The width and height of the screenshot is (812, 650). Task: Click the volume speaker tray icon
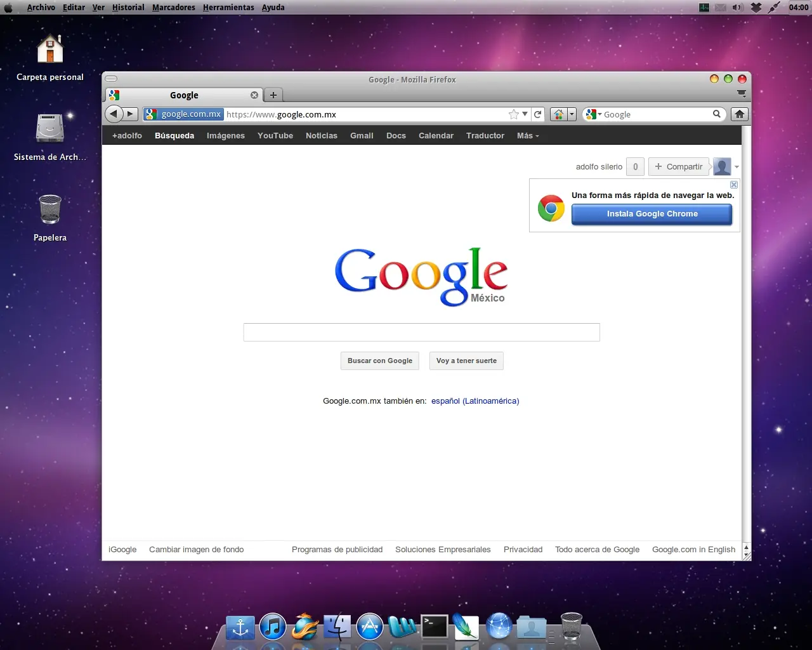click(738, 8)
